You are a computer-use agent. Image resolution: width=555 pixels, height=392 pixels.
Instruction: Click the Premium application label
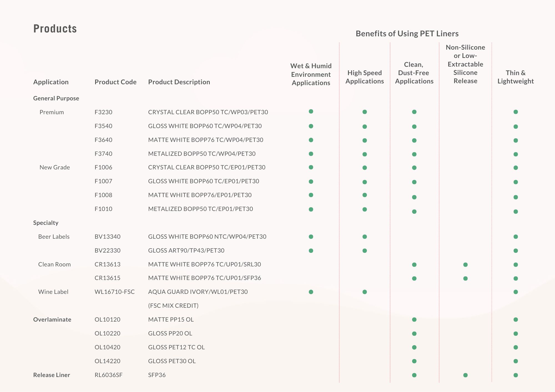coord(52,112)
